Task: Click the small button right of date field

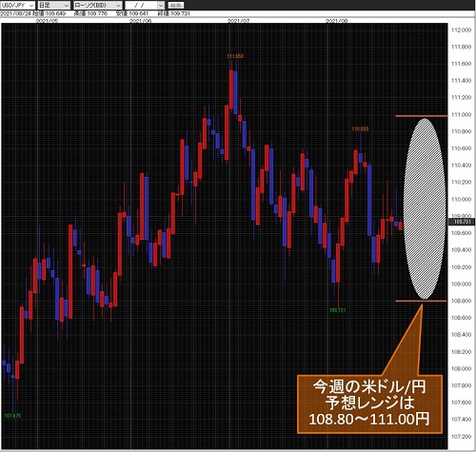Action: point(176,5)
